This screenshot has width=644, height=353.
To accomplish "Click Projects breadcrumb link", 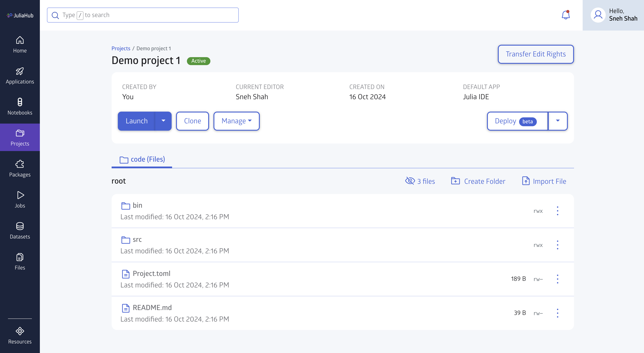I will (x=121, y=48).
